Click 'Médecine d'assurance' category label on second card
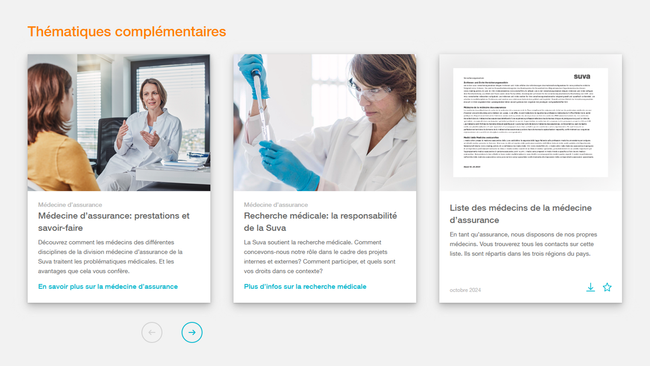Image resolution: width=650 pixels, height=366 pixels. coord(276,204)
